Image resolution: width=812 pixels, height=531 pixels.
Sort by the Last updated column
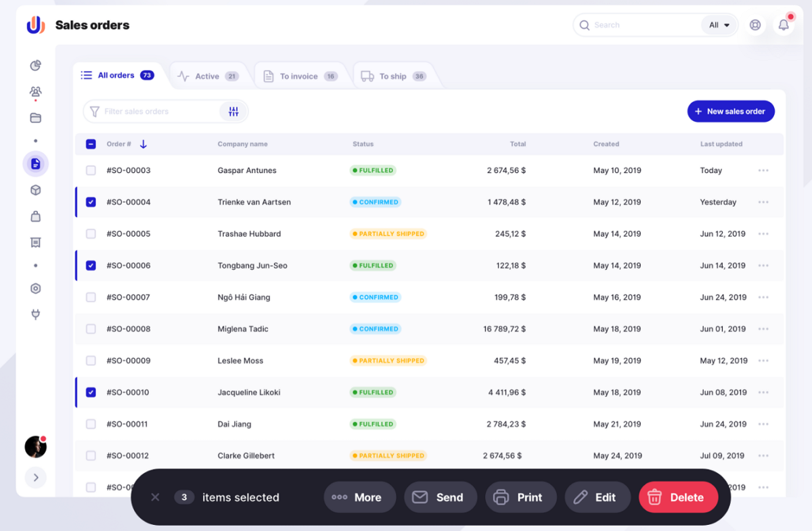point(721,144)
